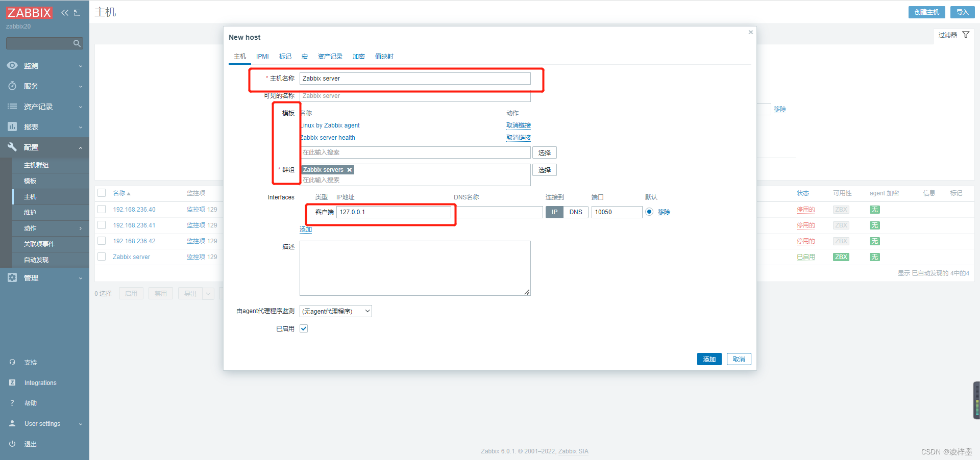Toggle the Enabled checkbox in dialog
This screenshot has height=460, width=980.
pos(304,328)
